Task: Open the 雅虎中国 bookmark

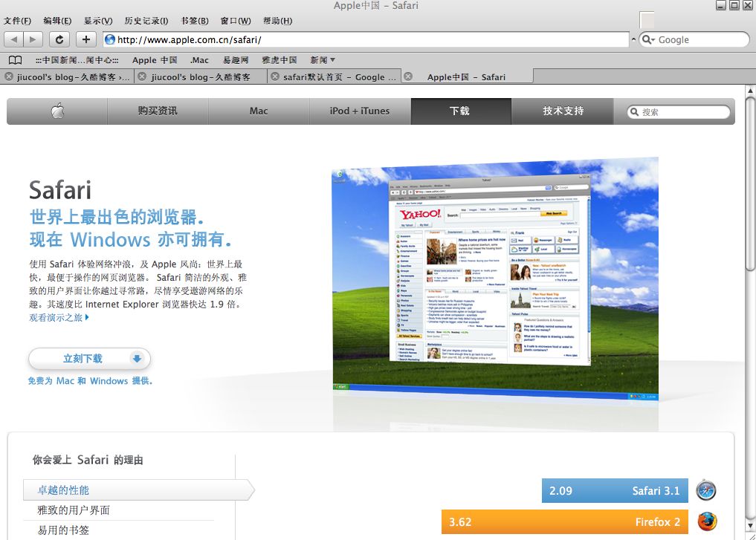Action: click(x=280, y=60)
